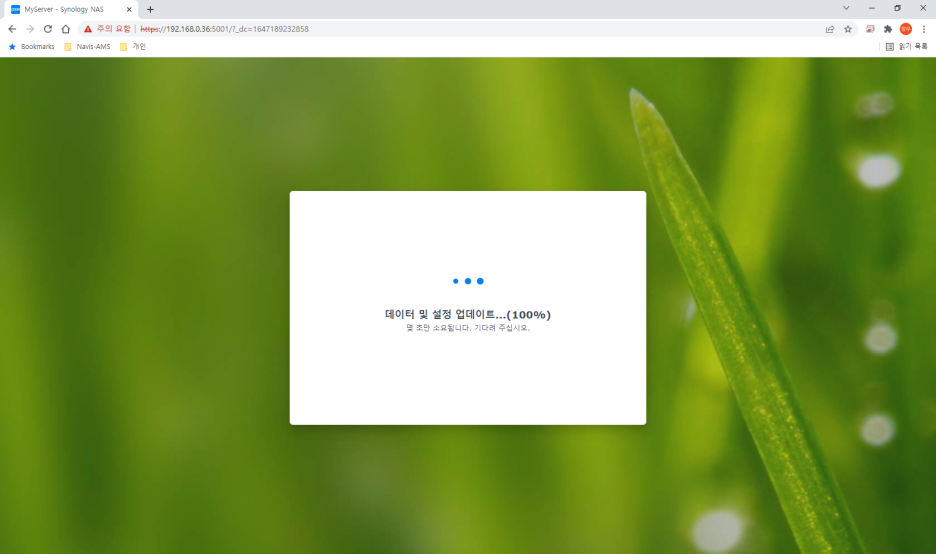Open the Chrome profile avatar
This screenshot has width=936, height=554.
906,29
